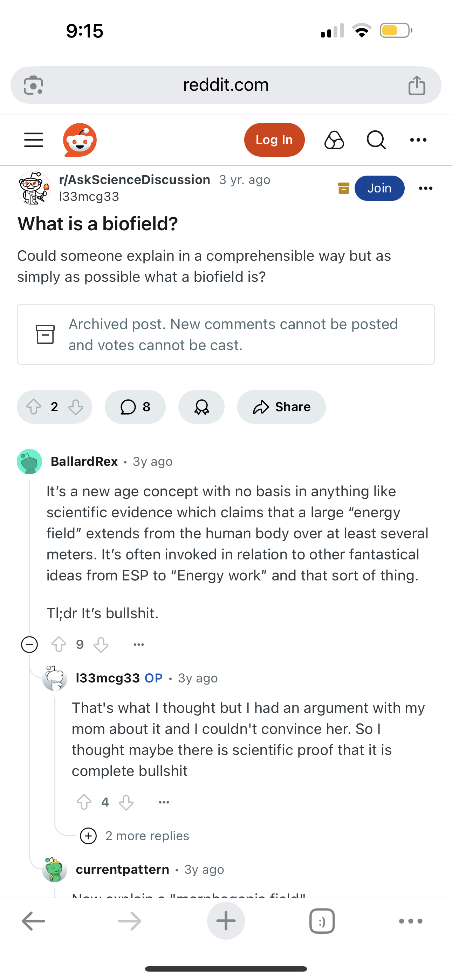Open the post comments bubble button

[135, 407]
